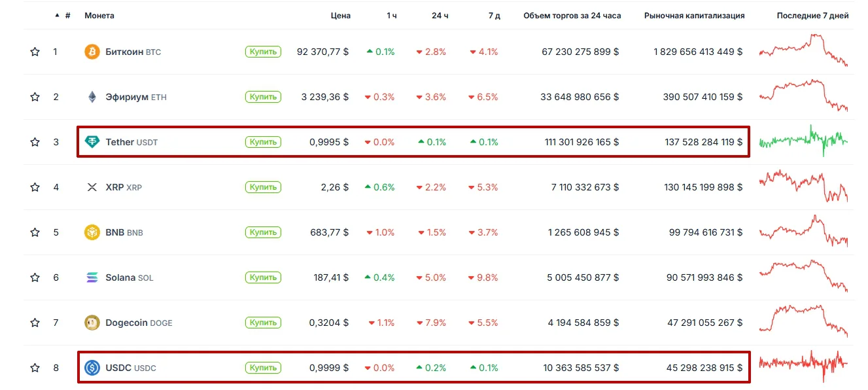
Task: Sort by Рыночная капитализация column header
Action: [x=694, y=16]
